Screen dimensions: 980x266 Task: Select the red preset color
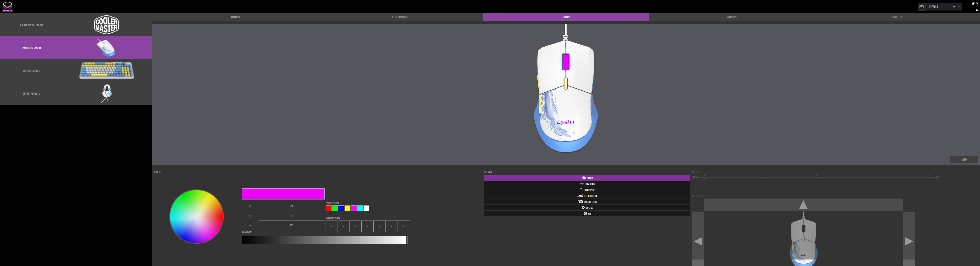coord(328,208)
